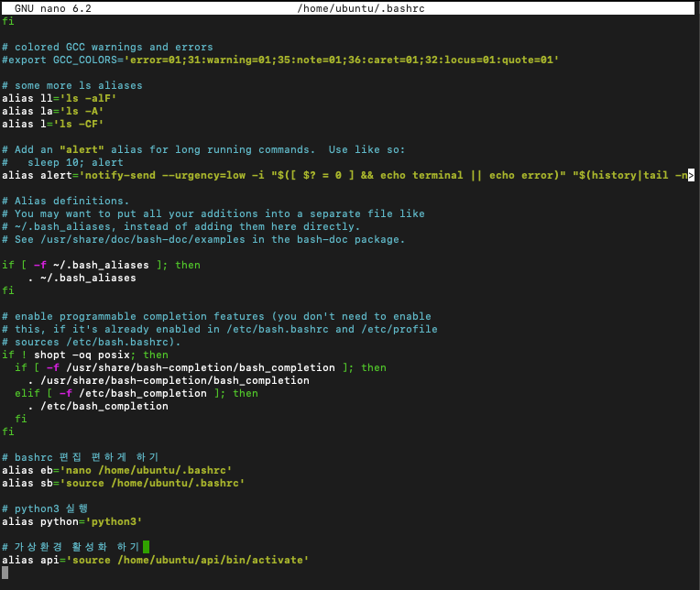Click the '# python3 실행' comment
Image resolution: width=700 pixels, height=590 pixels.
click(x=45, y=508)
